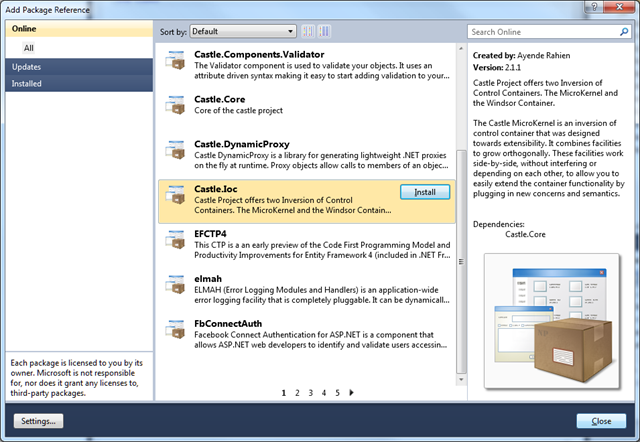Go to page 5
This screenshot has width=640, height=442.
pyautogui.click(x=338, y=393)
